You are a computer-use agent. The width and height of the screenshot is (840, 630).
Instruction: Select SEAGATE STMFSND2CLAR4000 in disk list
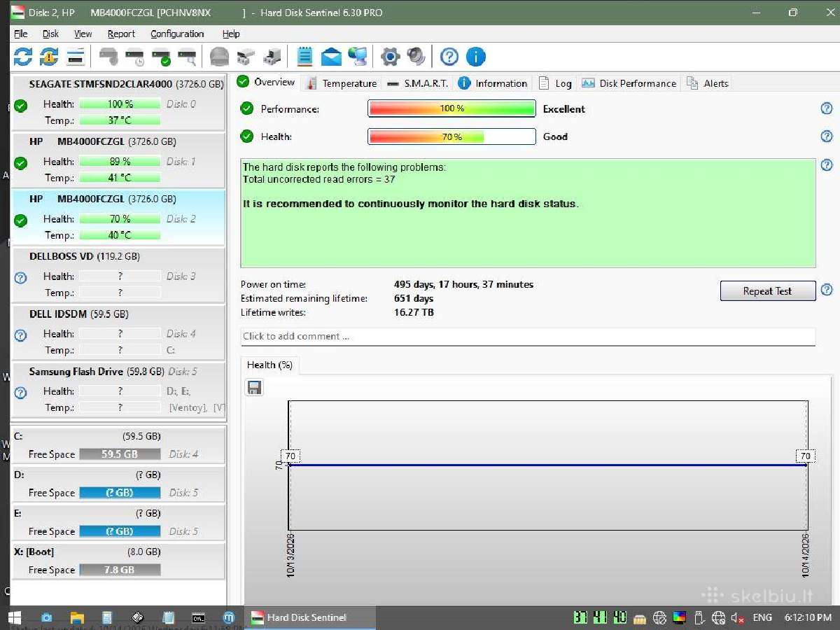119,102
